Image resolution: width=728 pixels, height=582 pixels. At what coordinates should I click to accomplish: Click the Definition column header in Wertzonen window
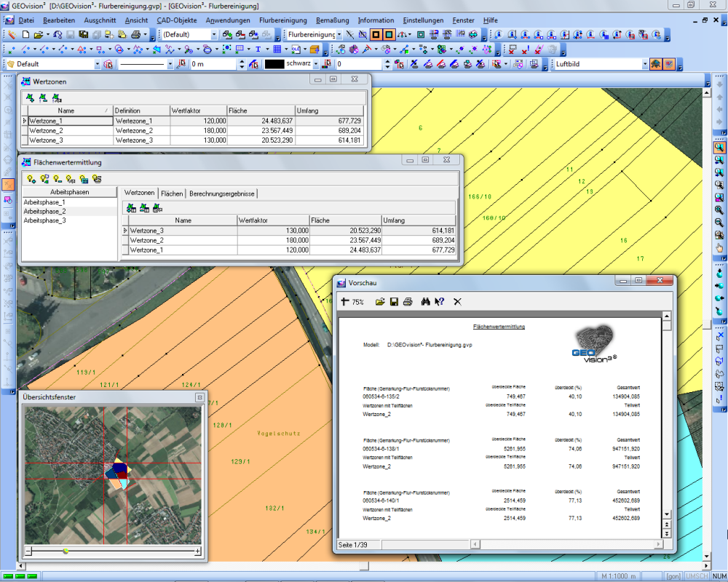142,111
